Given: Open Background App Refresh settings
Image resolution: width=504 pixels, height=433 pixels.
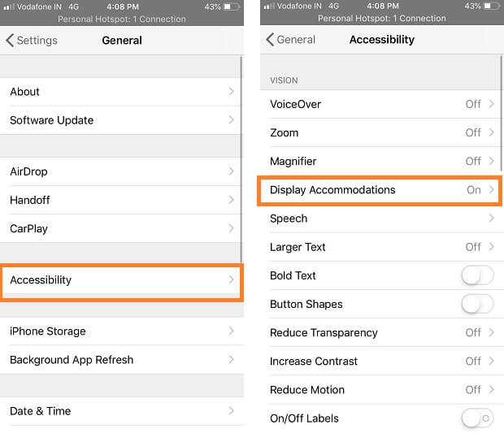Looking at the screenshot, I should (x=122, y=359).
